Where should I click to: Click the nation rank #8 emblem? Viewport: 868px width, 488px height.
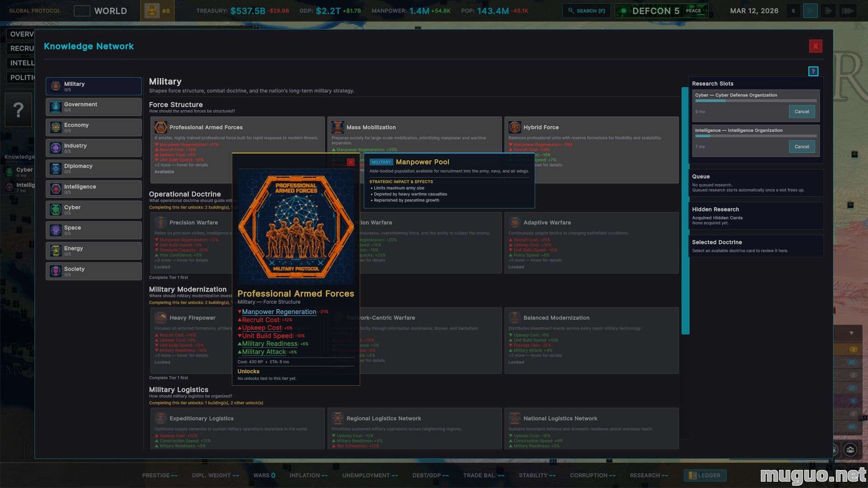pyautogui.click(x=157, y=11)
